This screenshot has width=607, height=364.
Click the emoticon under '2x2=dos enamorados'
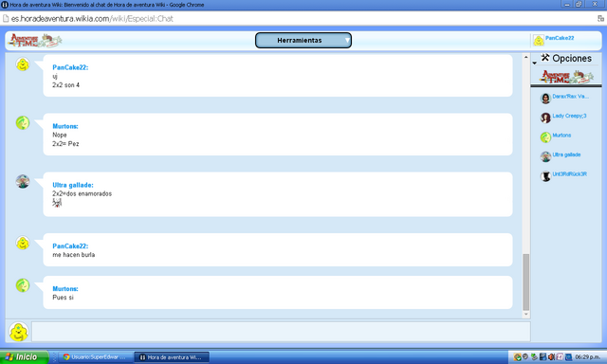click(x=57, y=202)
